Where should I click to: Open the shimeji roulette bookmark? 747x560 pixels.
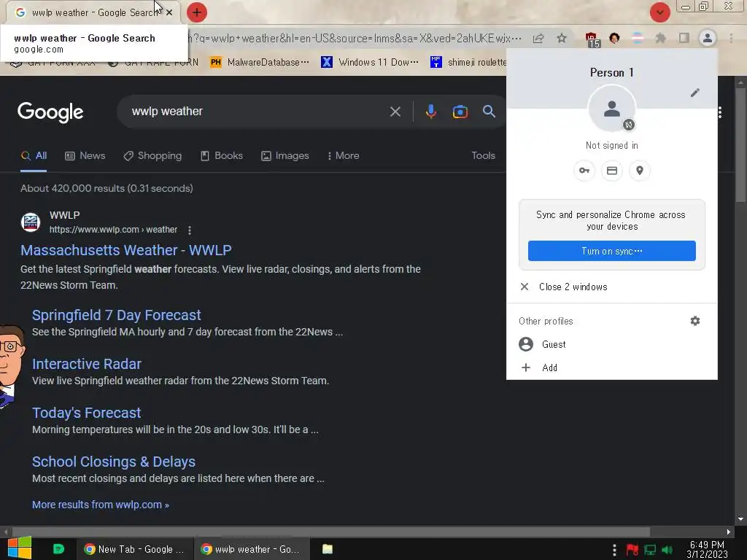pyautogui.click(x=468, y=62)
